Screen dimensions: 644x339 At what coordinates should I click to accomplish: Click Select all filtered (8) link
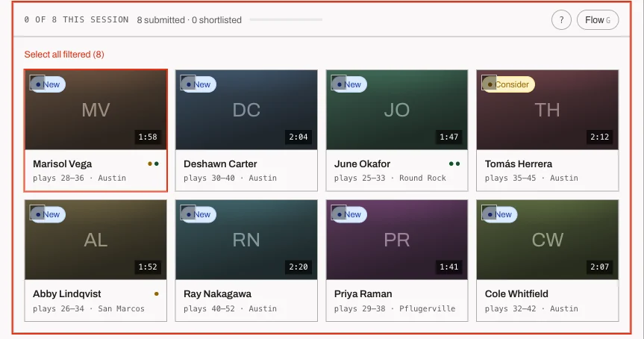click(x=64, y=55)
